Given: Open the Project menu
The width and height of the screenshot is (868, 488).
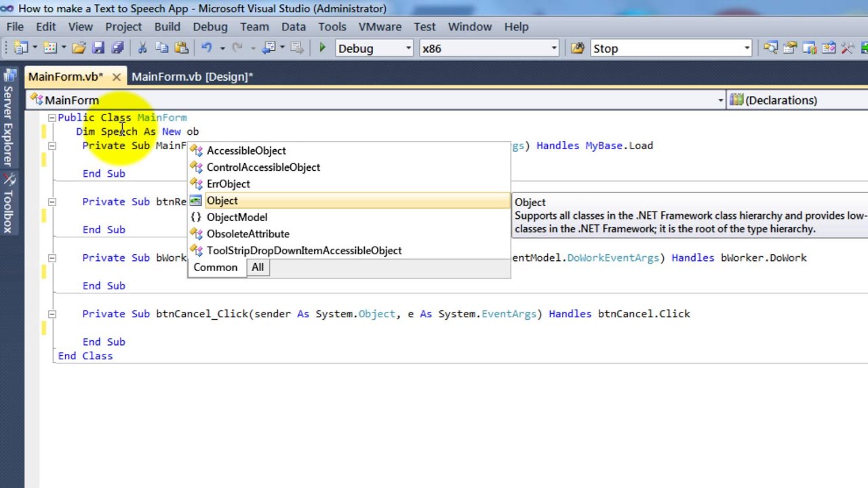Looking at the screenshot, I should click(123, 26).
